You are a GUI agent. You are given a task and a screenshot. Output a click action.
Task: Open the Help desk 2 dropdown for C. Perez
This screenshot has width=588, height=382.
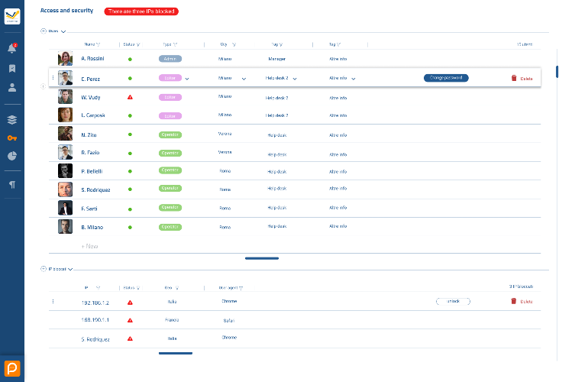click(295, 79)
